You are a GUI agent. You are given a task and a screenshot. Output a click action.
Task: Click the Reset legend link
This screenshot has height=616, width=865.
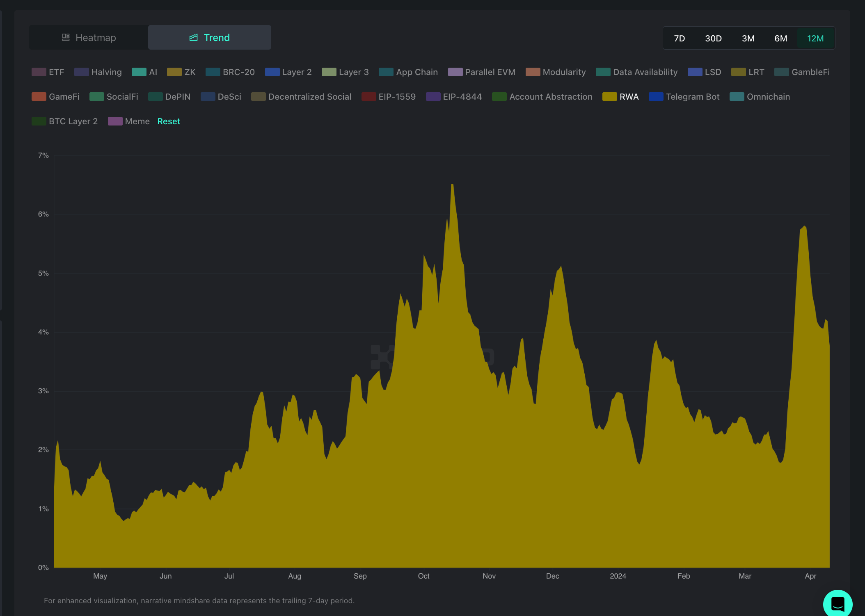tap(169, 121)
